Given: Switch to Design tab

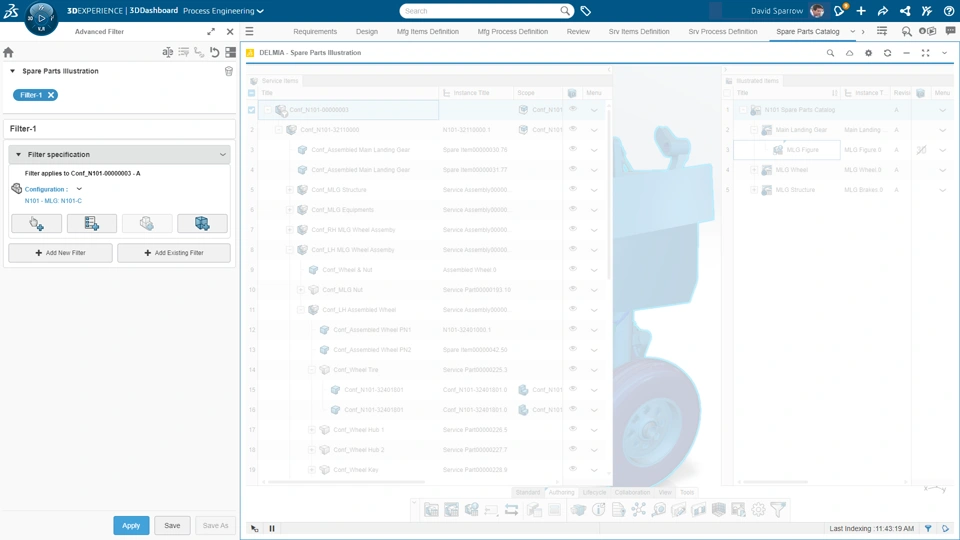Looking at the screenshot, I should point(367,31).
